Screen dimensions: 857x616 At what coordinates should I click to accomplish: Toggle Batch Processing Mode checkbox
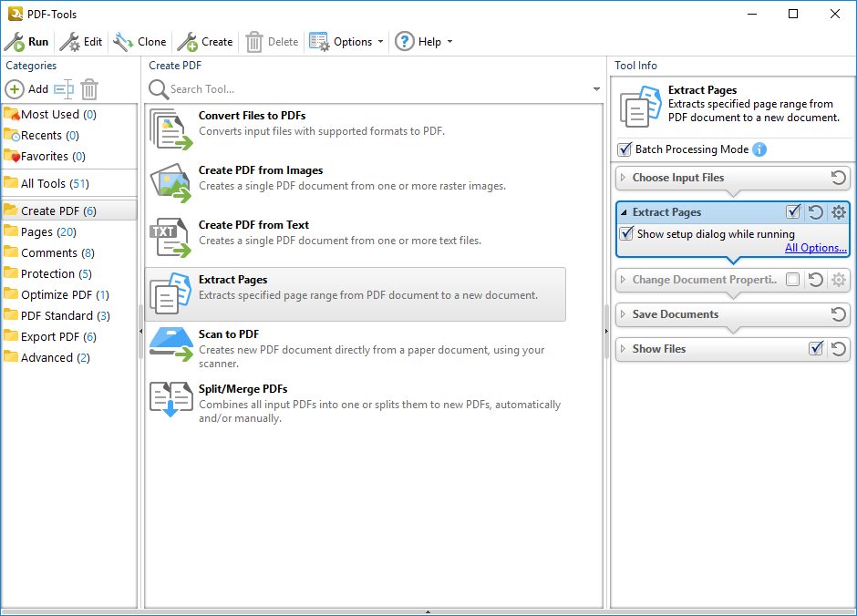click(625, 149)
